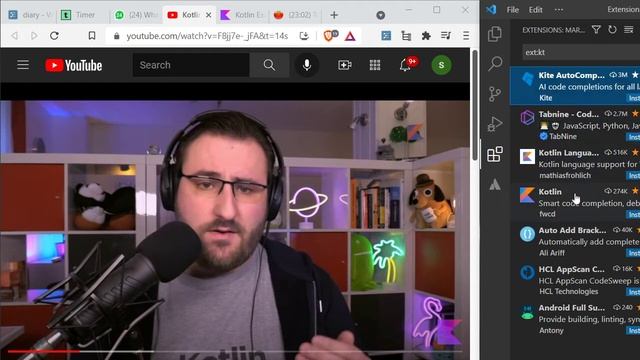This screenshot has height=360, width=640.
Task: Click the triangle activity bar icon in VS Code
Action: tap(495, 184)
